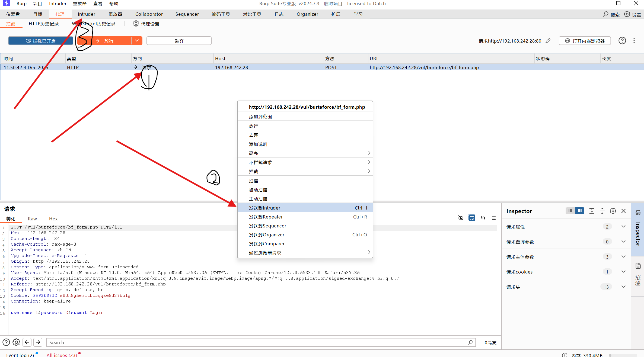This screenshot has width=644, height=357.
Task: Click the memory usage bar in status bar
Action: 623,355
